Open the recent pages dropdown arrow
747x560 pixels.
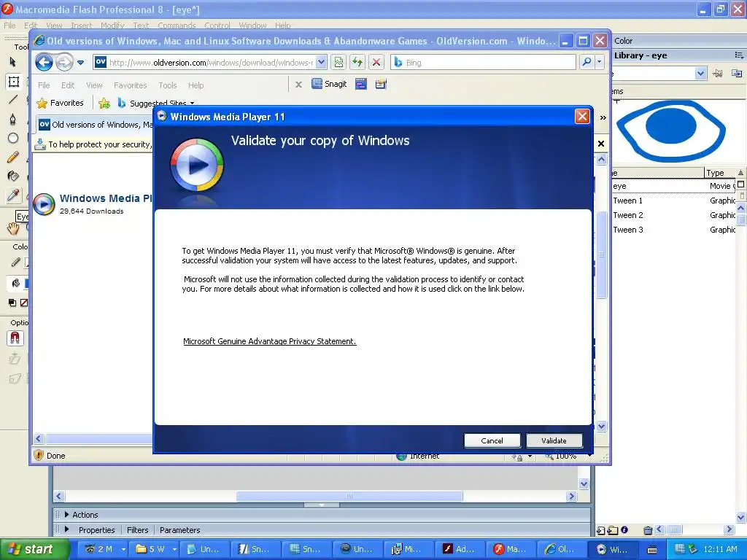(80, 63)
